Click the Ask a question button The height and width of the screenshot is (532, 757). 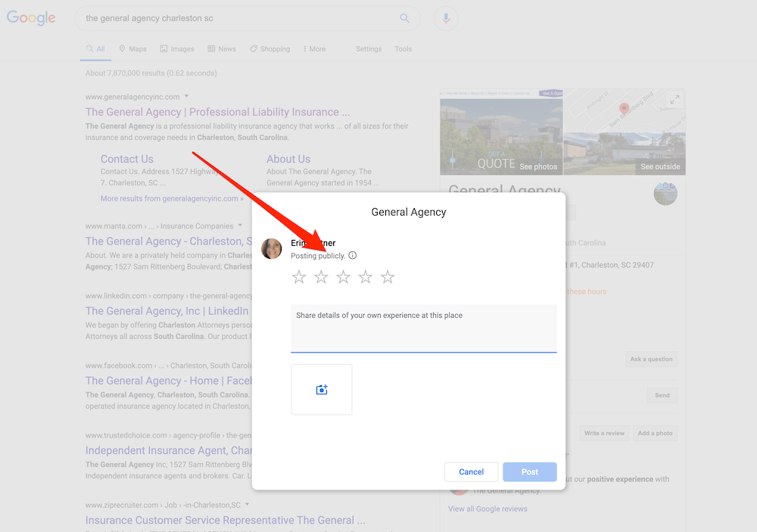[651, 359]
